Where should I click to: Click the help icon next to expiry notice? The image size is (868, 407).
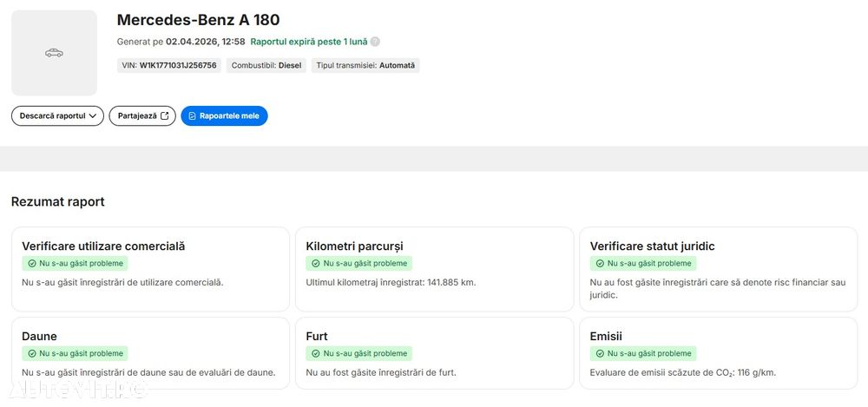375,42
